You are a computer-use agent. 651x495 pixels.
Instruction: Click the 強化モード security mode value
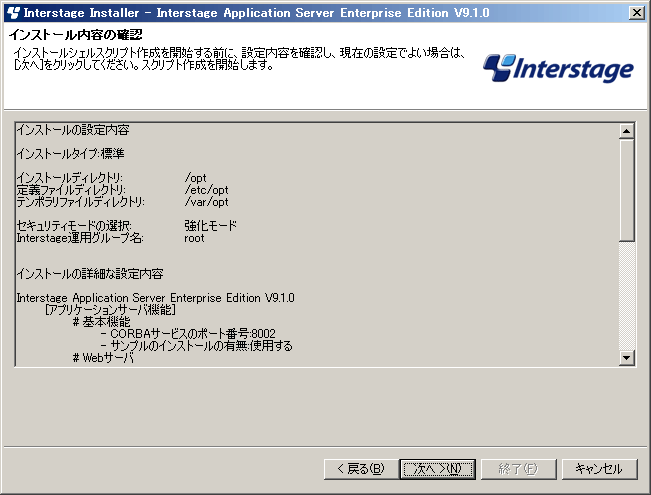(x=210, y=226)
